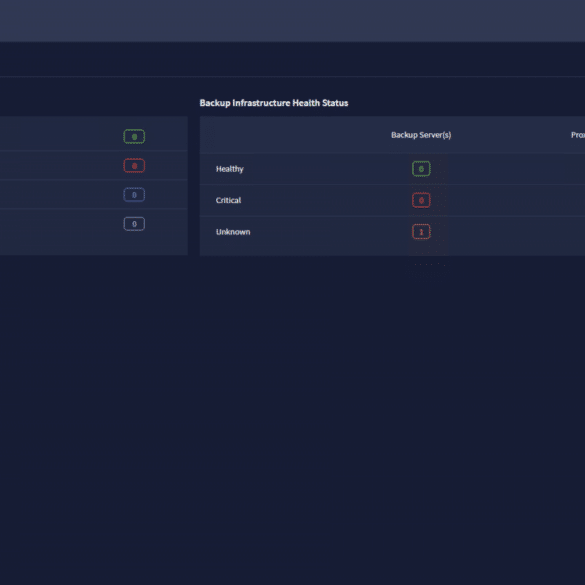Click the gray-outlined 0 badge in the left panel
Screen dimensions: 585x585
click(134, 224)
